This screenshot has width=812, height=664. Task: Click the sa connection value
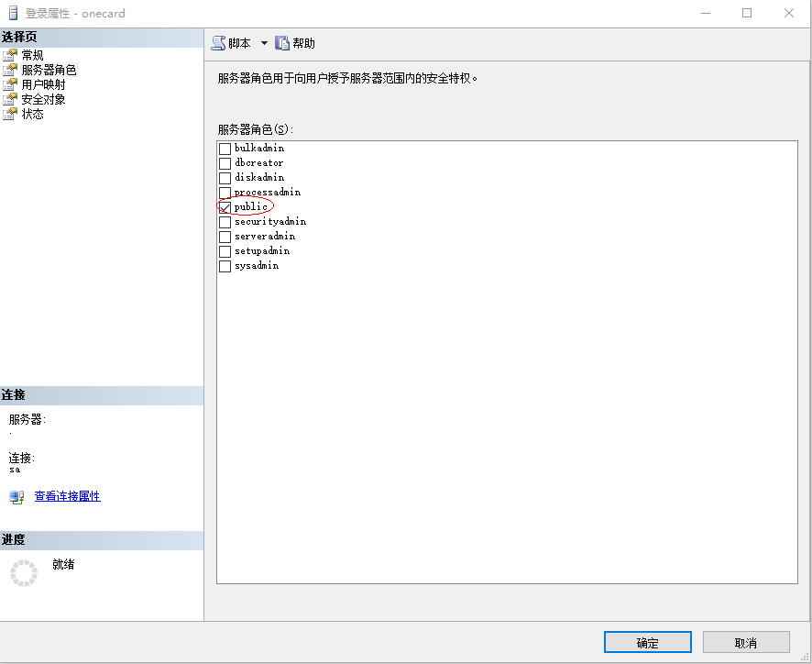[x=15, y=470]
